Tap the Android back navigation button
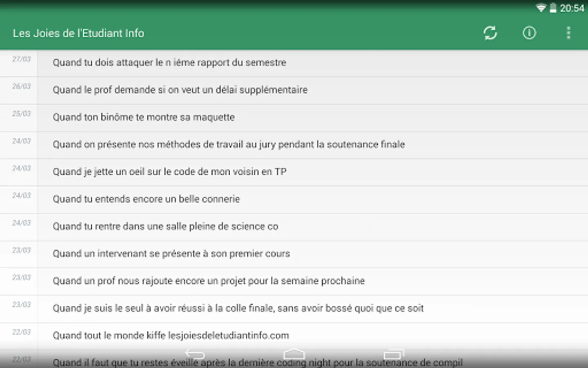588x368 pixels. tap(195, 354)
